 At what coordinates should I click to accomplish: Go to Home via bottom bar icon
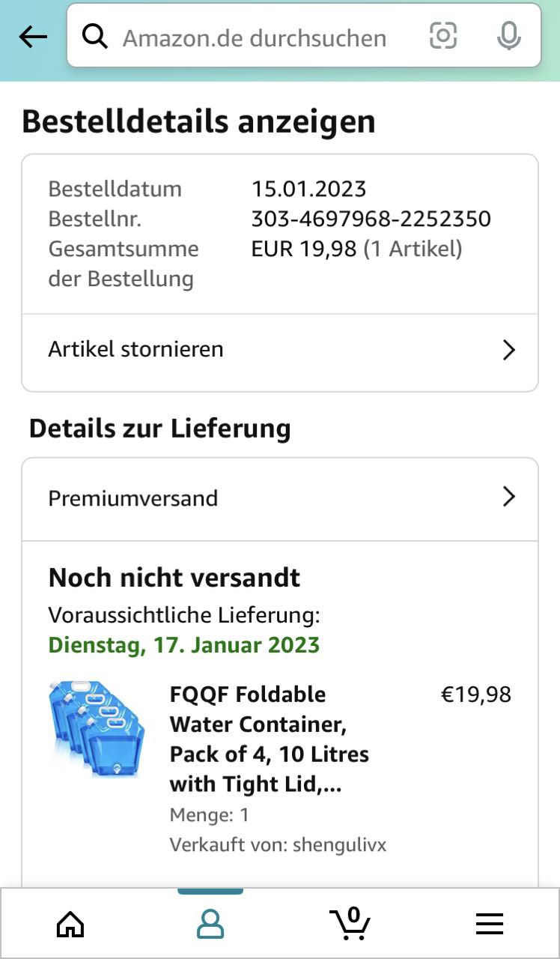pos(70,925)
